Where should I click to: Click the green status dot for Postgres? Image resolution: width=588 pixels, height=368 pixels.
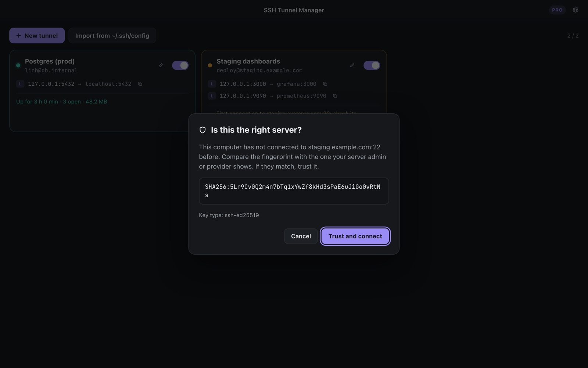coord(18,66)
